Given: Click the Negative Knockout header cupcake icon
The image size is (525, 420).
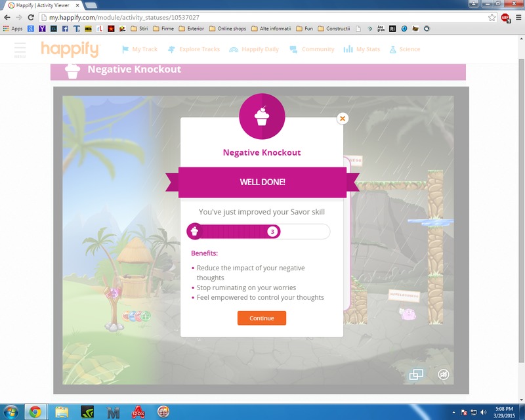Looking at the screenshot, I should coord(72,71).
